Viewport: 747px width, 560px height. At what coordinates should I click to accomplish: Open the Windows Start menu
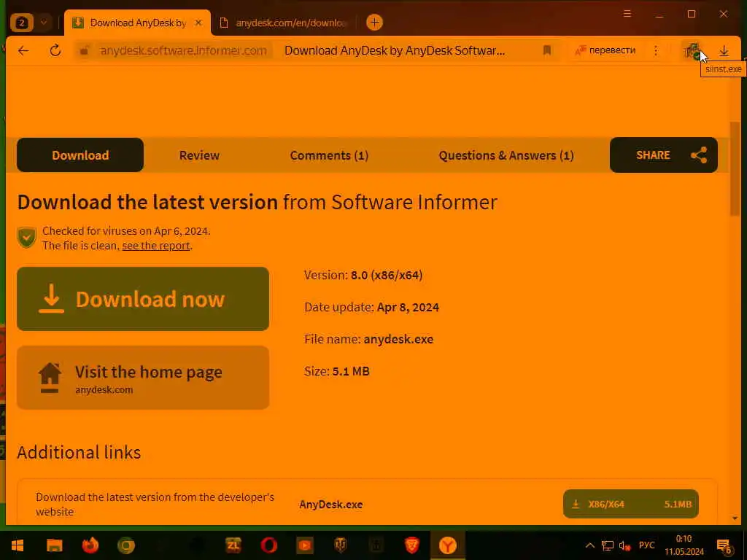[x=18, y=545]
